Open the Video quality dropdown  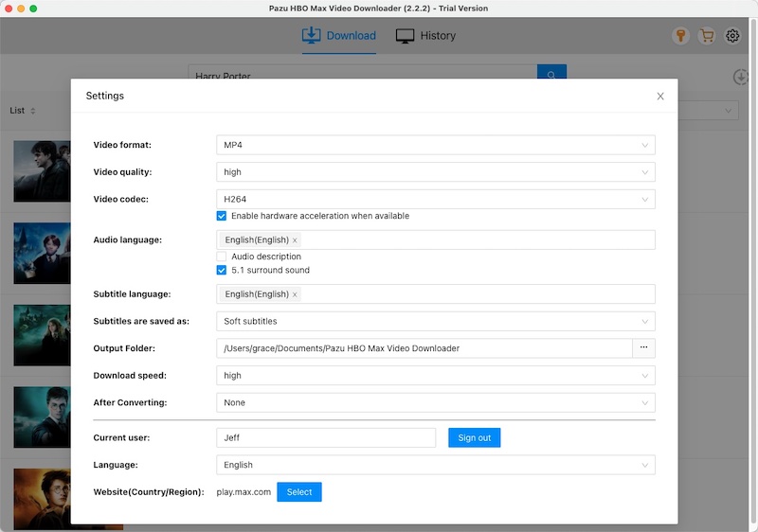[x=436, y=172]
